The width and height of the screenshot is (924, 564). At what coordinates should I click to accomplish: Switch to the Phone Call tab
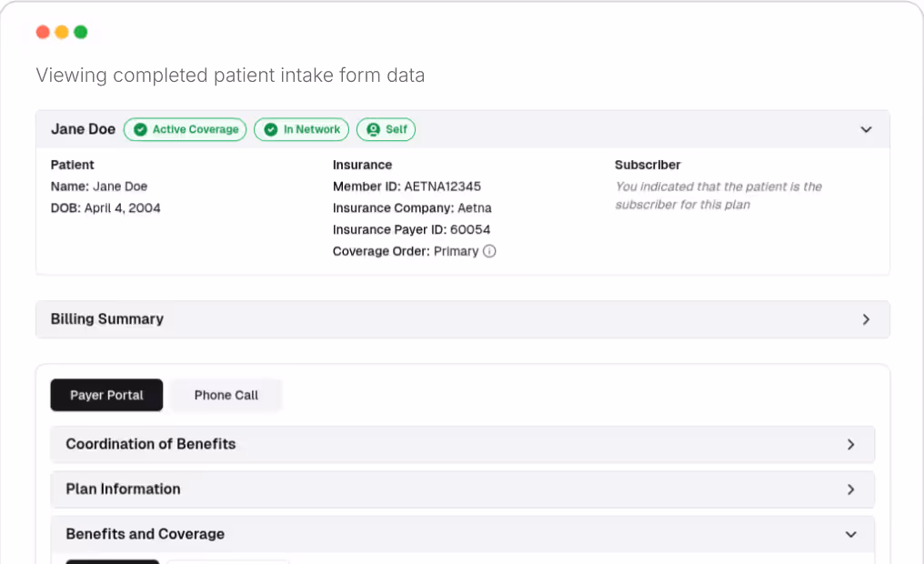(226, 395)
